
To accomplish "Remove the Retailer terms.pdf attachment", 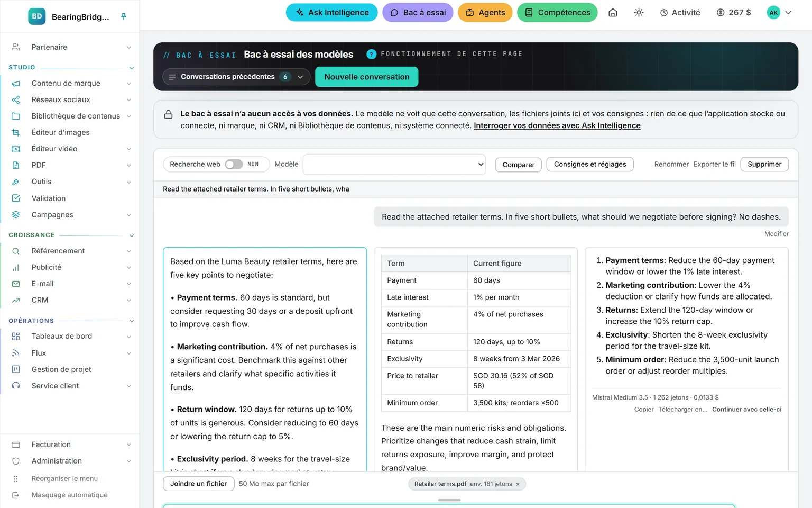I will (518, 484).
